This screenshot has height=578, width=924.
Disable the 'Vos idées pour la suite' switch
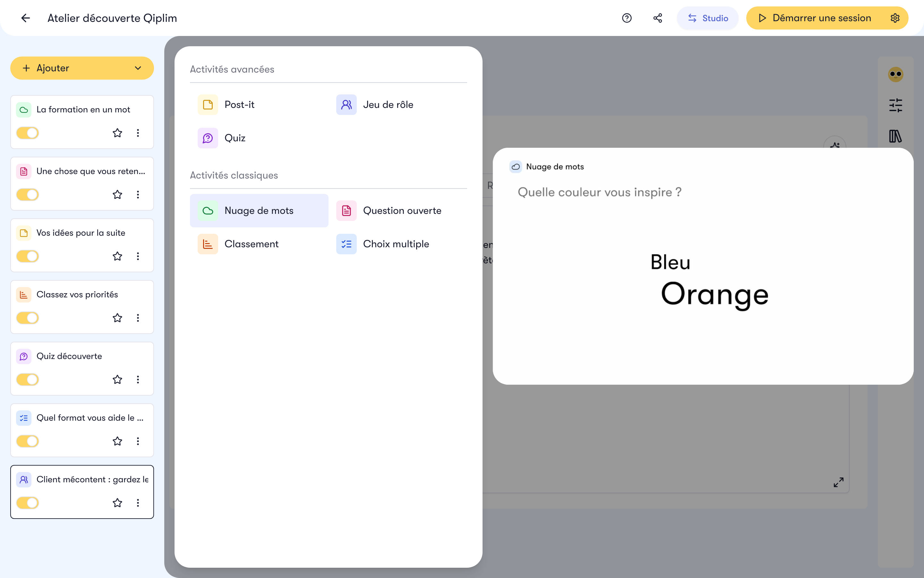(28, 256)
